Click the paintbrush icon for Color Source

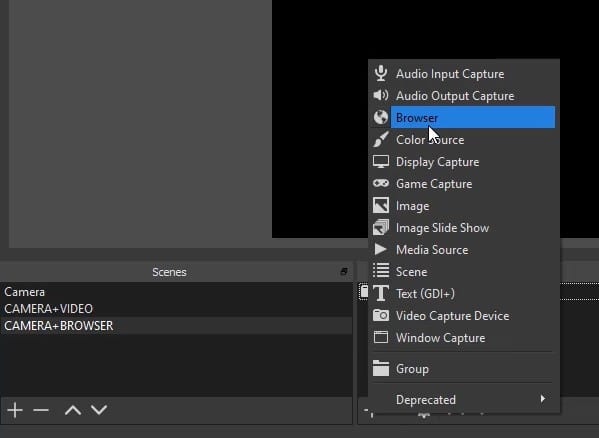(x=380, y=139)
